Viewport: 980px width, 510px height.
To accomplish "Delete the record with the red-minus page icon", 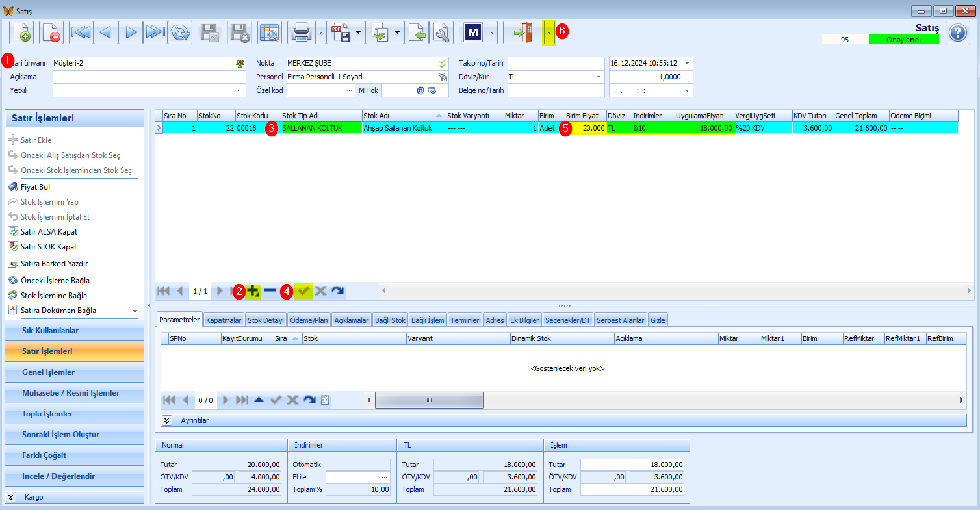I will coord(51,32).
